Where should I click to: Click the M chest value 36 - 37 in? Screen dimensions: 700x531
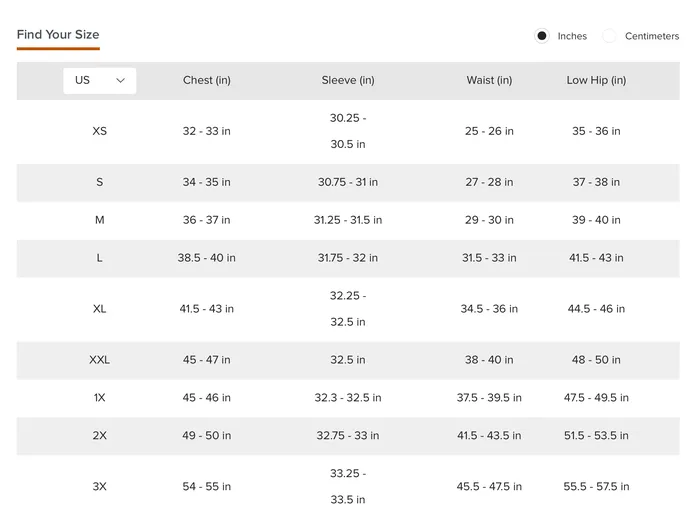(x=207, y=220)
